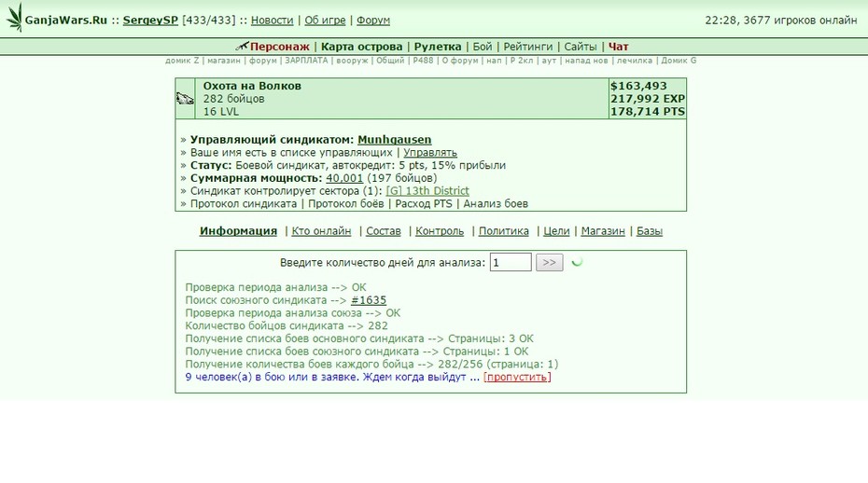Screen dimensions: 868x483
Task: Click the Управлять link
Action: (x=430, y=152)
